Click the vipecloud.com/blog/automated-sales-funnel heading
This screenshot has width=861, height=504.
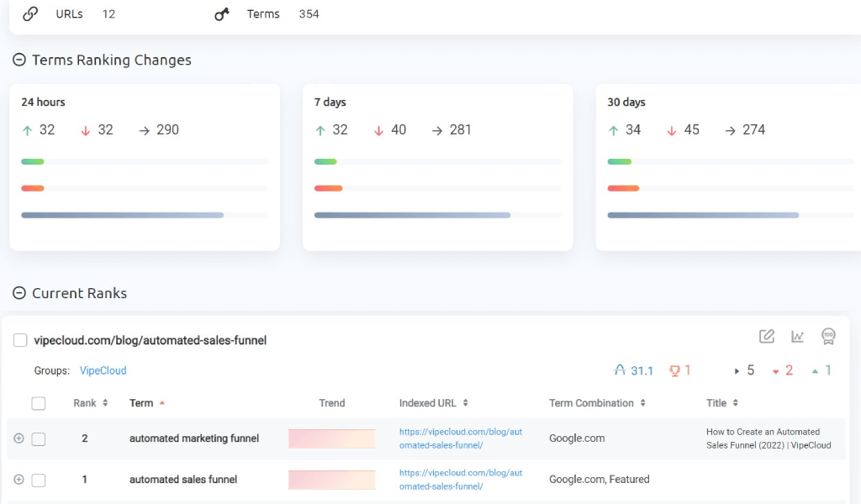(150, 340)
